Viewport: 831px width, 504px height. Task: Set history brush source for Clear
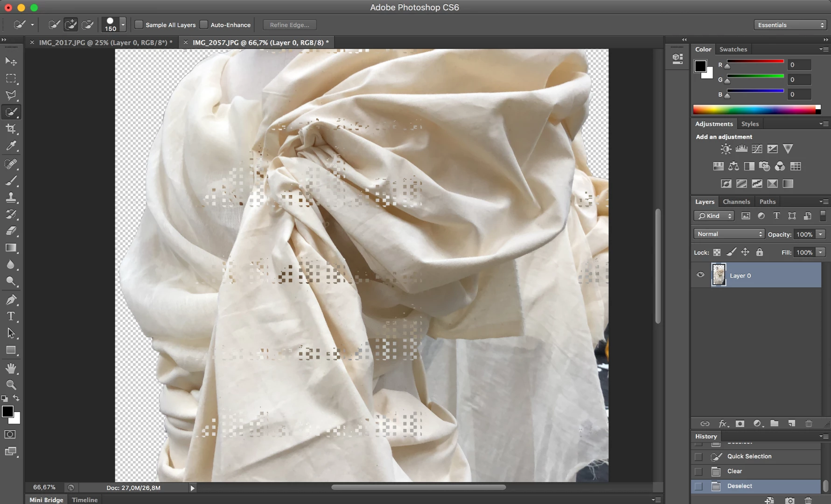[698, 471]
